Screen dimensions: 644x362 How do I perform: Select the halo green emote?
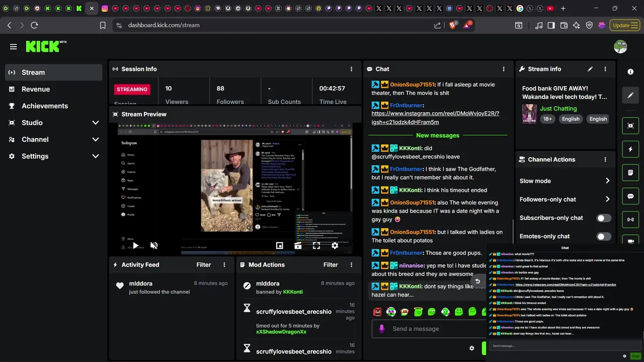tap(418, 312)
